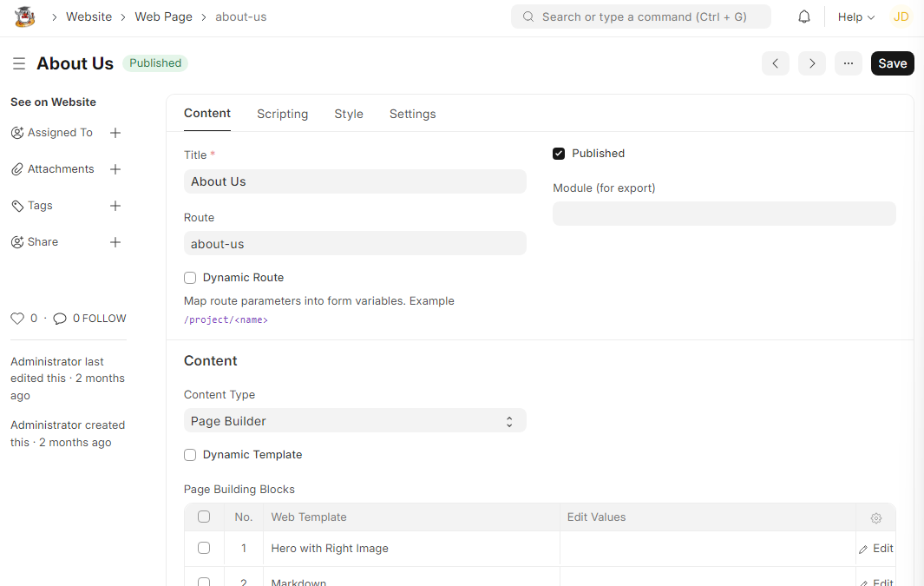Enable the Dynamic Route checkbox
This screenshot has height=586, width=924.
190,278
